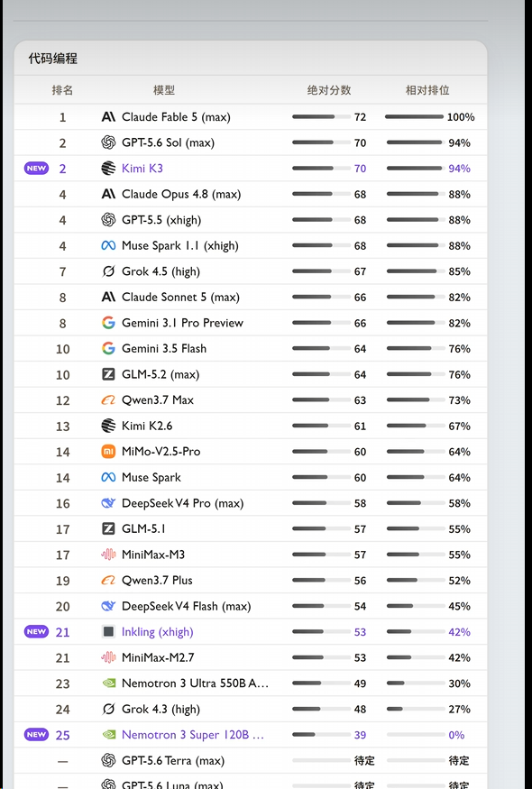
Task: Click the Z logo next to GLM-5.2
Action: click(108, 374)
